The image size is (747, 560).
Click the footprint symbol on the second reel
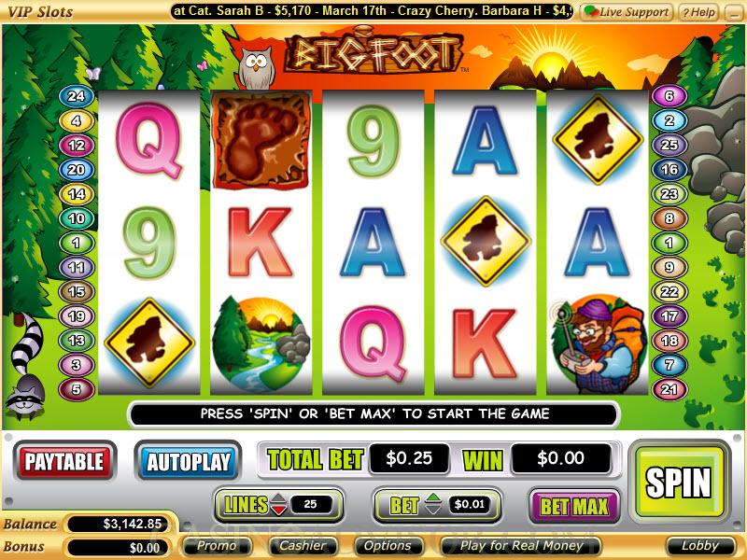[261, 140]
